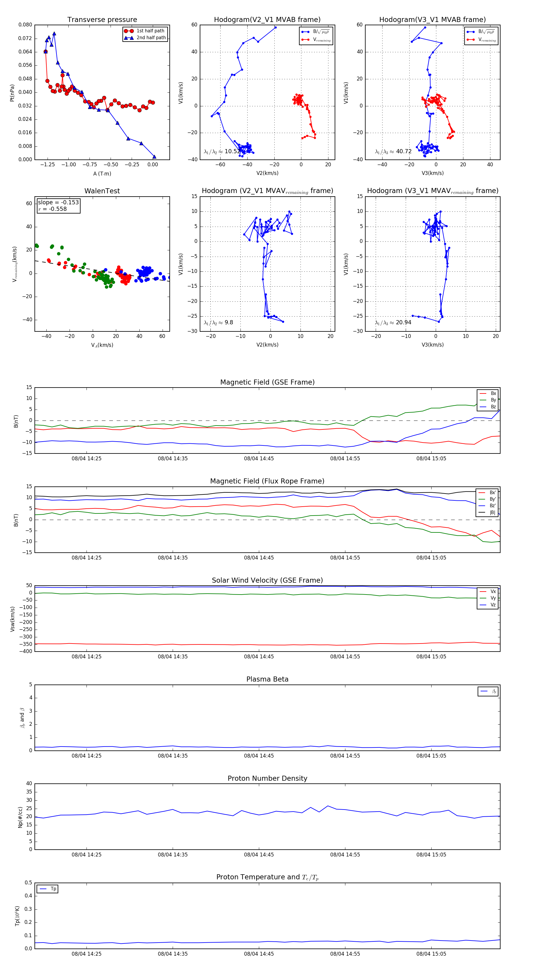This screenshot has height=980, width=535.
Task: Select the "2nd half path" legend entry
Action: click(x=145, y=38)
